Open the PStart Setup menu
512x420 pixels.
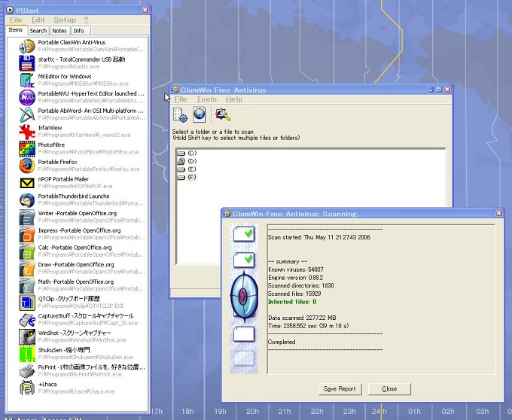(x=65, y=20)
